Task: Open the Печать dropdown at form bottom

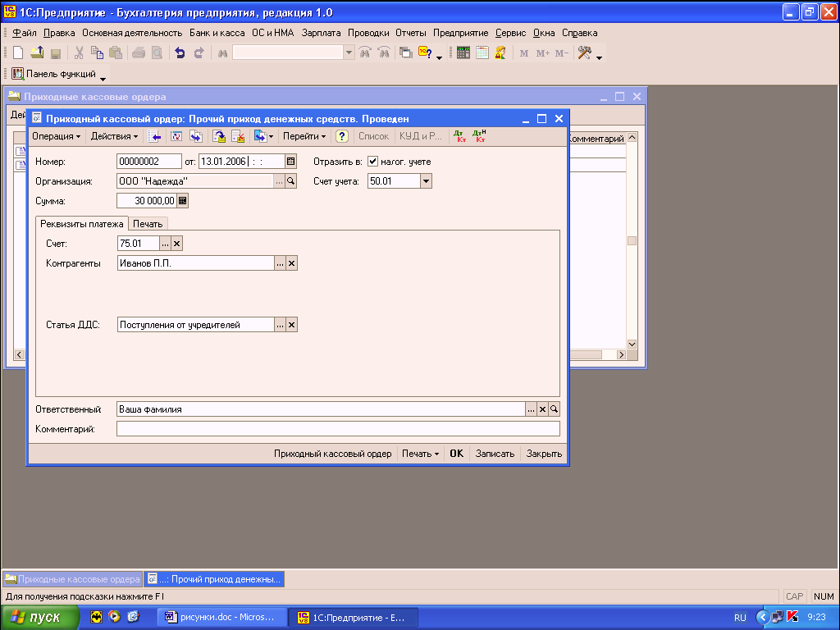Action: coord(420,454)
